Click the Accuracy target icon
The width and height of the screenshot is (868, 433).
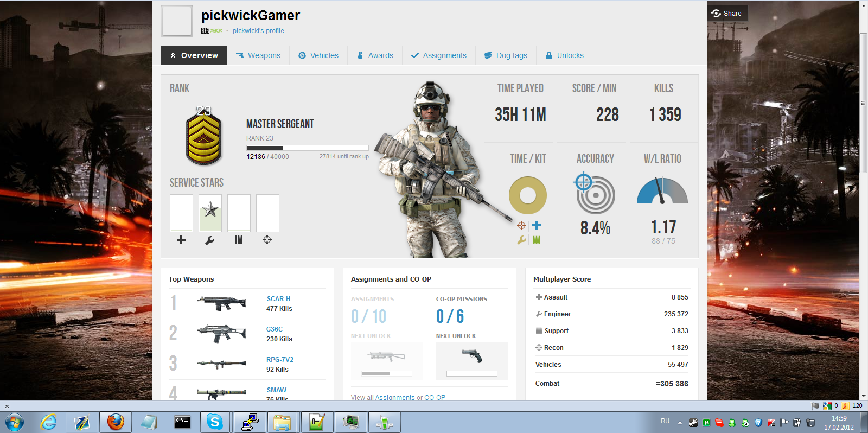coord(595,194)
